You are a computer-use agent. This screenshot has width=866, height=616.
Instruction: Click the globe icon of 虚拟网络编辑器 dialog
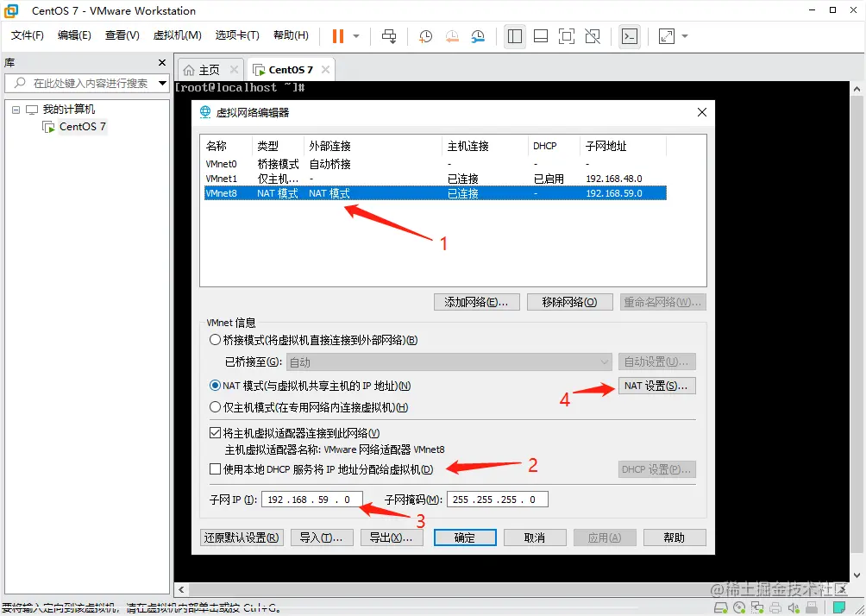coord(205,112)
